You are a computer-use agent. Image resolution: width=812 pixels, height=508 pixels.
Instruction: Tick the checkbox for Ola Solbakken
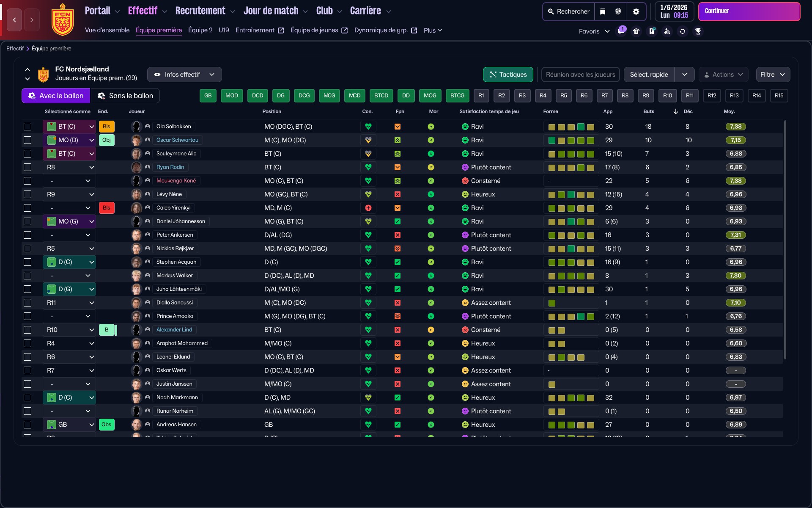[x=27, y=127]
